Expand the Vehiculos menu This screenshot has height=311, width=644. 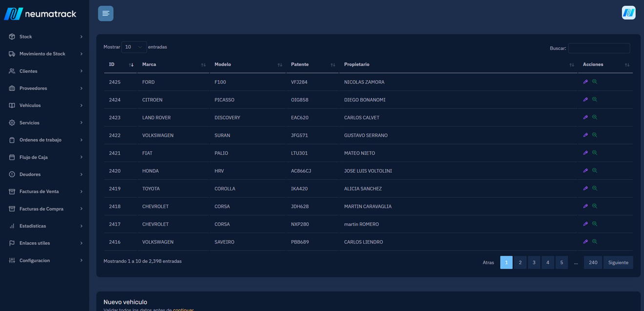click(x=45, y=105)
